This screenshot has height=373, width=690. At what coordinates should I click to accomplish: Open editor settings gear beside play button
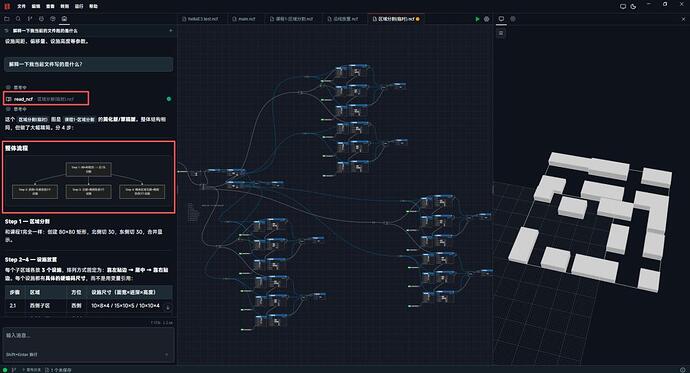click(x=486, y=19)
